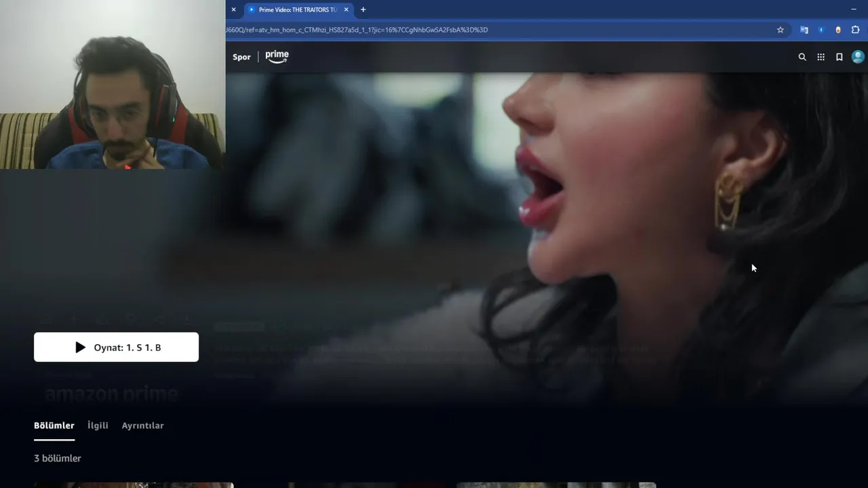This screenshot has height=488, width=868.
Task: Open the categories grid menu icon
Action: tap(821, 57)
